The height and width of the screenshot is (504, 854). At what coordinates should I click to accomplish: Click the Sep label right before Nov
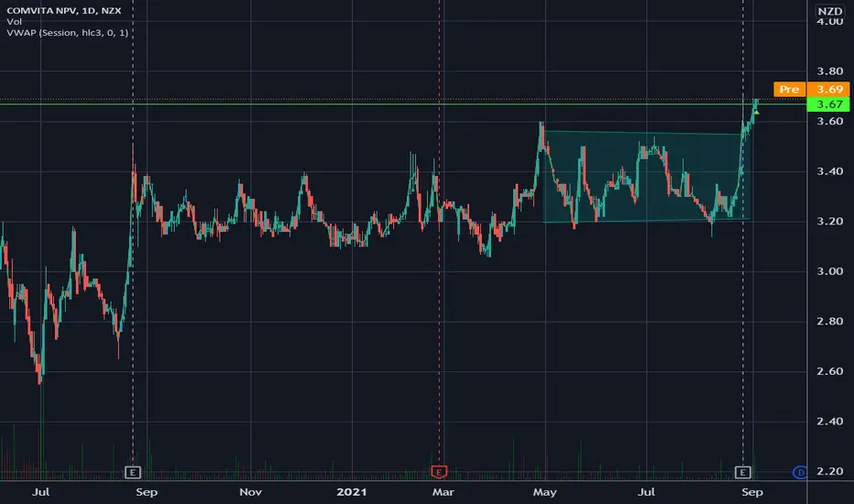click(x=146, y=492)
